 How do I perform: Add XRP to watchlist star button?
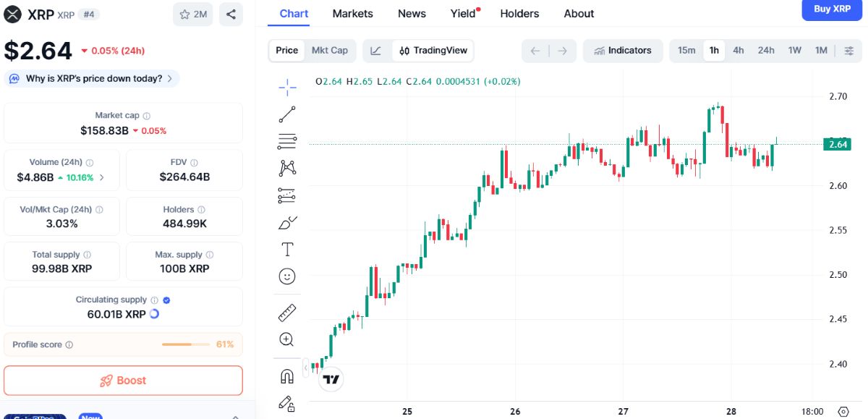click(193, 14)
